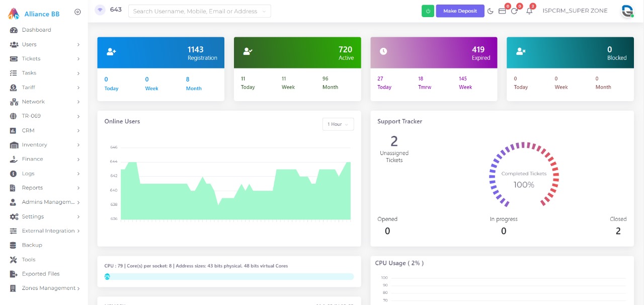Toggle dark mode with the moon icon
This screenshot has width=644, height=305.
pos(491,11)
